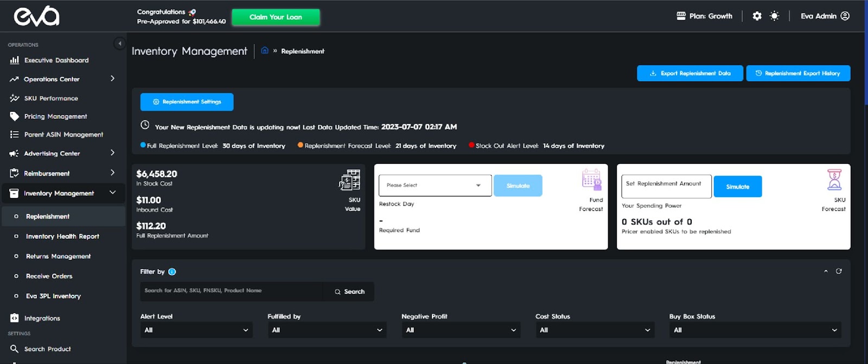Click the Integrations icon
The image size is (868, 364).
[15, 318]
